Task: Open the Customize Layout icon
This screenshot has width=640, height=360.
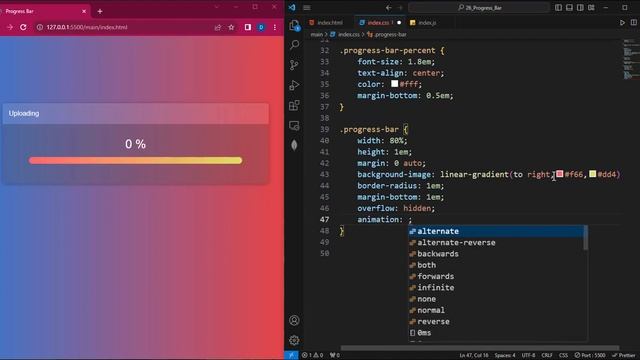Action: [591, 7]
